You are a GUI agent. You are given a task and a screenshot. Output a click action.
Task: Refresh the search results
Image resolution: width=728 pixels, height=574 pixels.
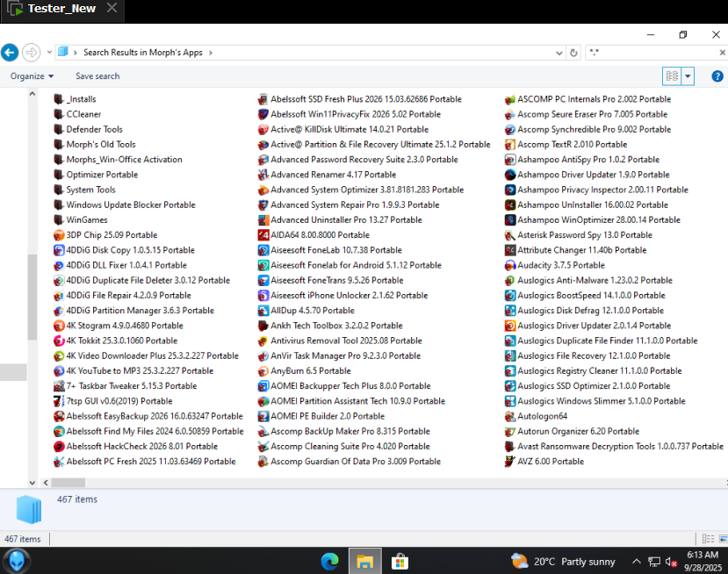tap(573, 53)
